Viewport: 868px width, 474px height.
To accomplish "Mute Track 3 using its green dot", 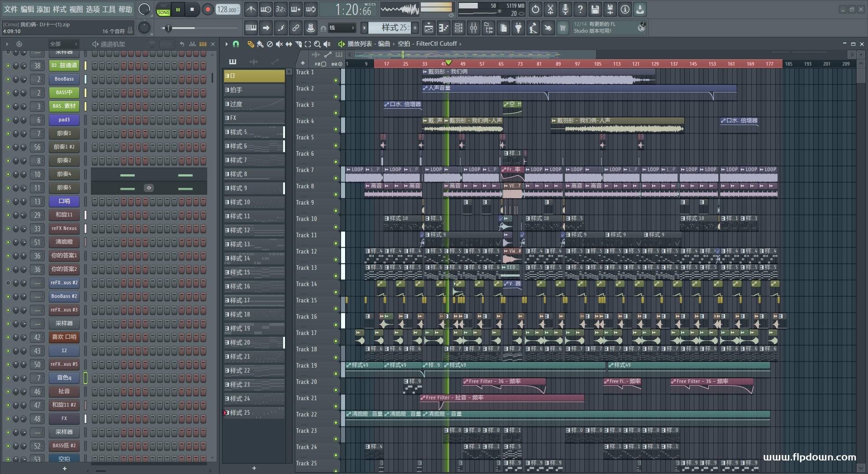I will [336, 113].
